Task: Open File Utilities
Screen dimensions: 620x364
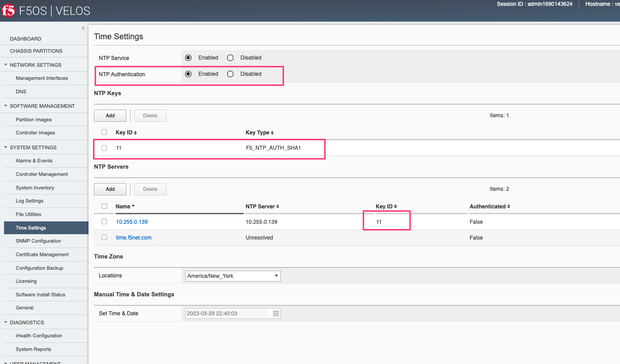Action: coord(28,214)
